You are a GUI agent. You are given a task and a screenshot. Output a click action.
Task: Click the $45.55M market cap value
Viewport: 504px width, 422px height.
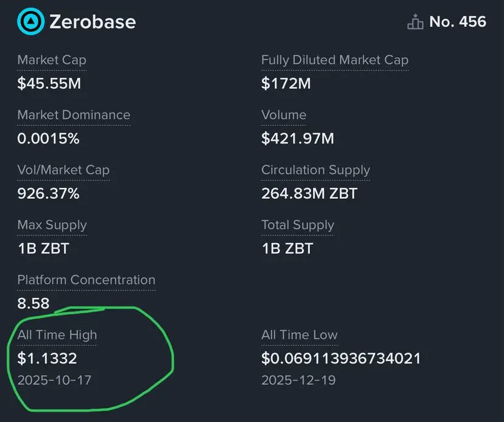(x=49, y=84)
